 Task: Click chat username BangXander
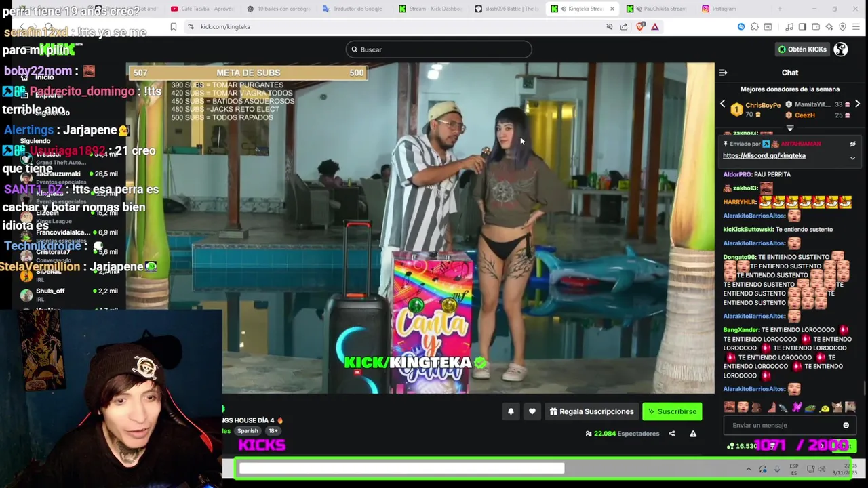(x=741, y=330)
